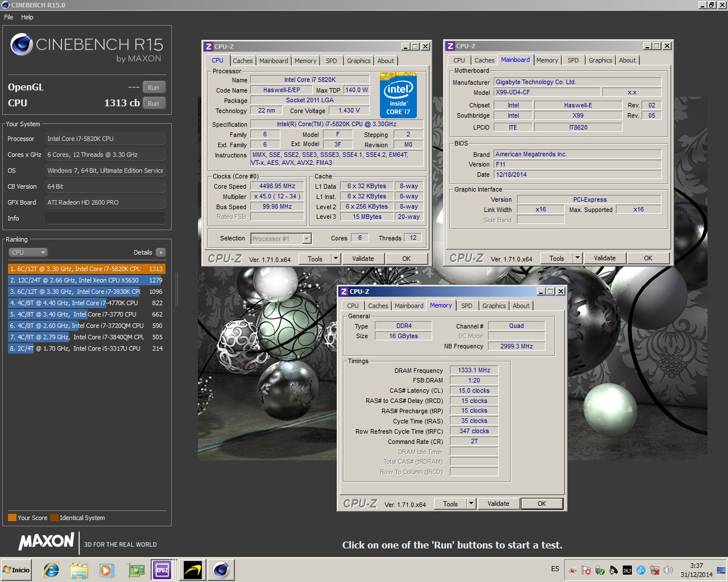Click the Model field X99-UD4-CF

pos(547,92)
